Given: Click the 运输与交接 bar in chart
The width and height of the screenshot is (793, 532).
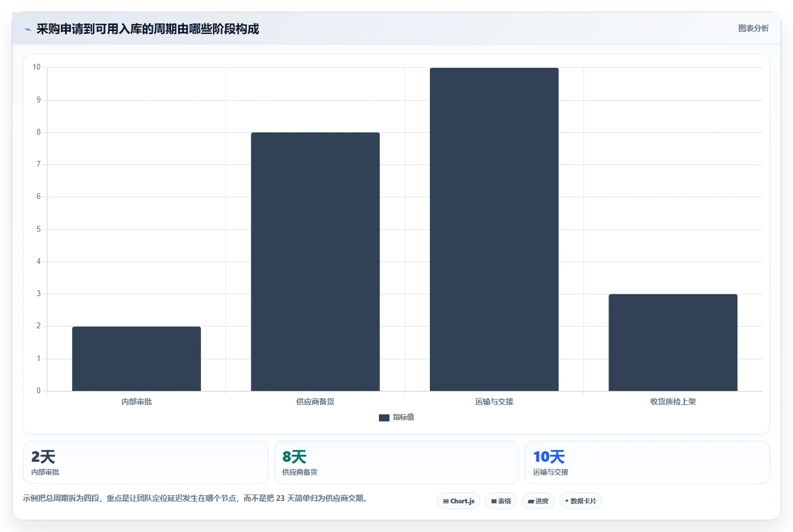Looking at the screenshot, I should point(494,229).
